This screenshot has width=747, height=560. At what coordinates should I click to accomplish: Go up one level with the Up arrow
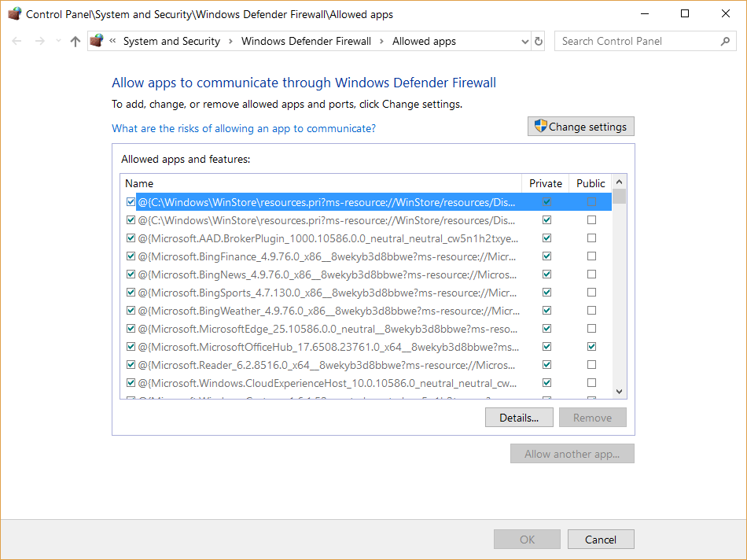click(x=75, y=42)
